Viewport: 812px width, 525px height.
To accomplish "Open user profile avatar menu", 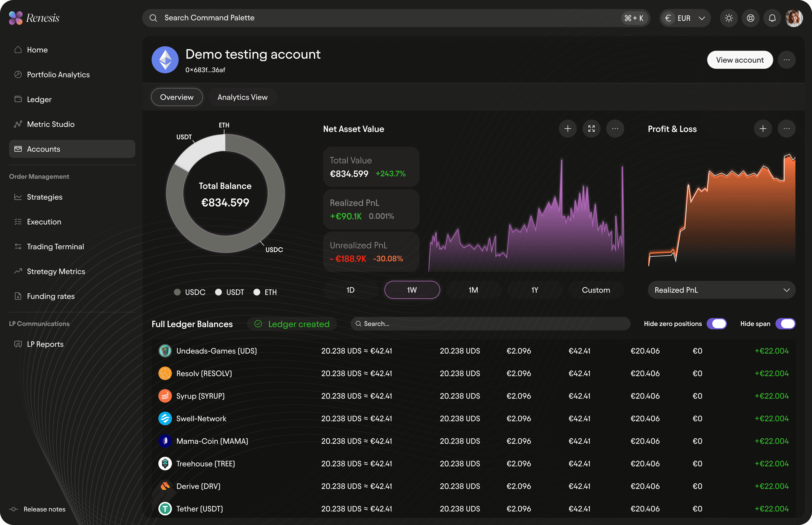I will click(794, 18).
